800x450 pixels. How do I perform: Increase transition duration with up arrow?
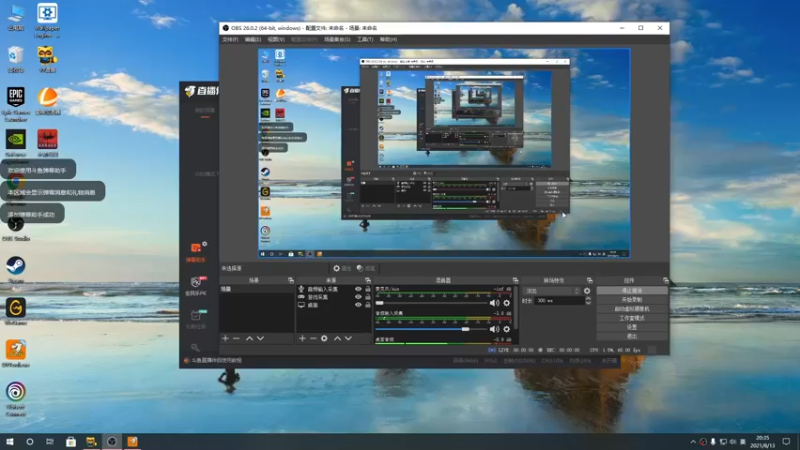[588, 298]
